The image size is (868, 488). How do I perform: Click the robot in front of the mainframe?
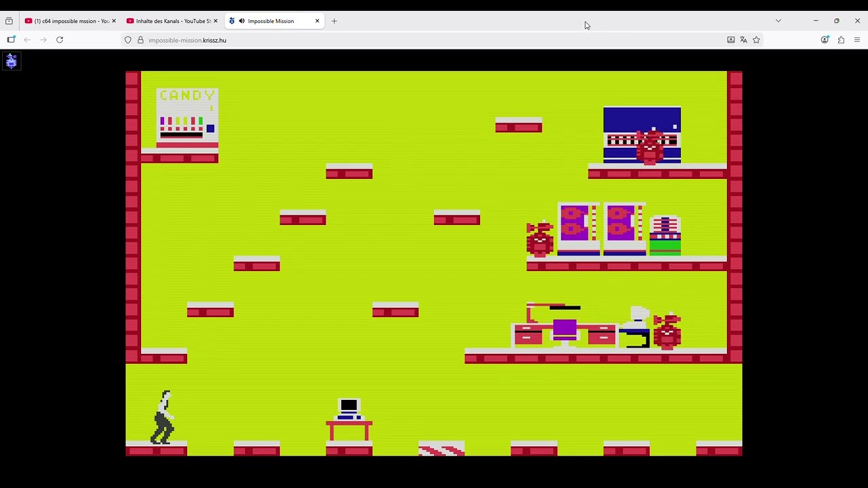point(650,147)
